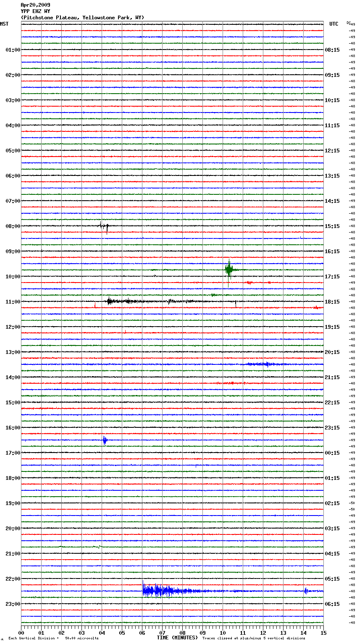Click the 05:15 UTC time label
Viewport: 357px width, 644px height.
pos(332,579)
